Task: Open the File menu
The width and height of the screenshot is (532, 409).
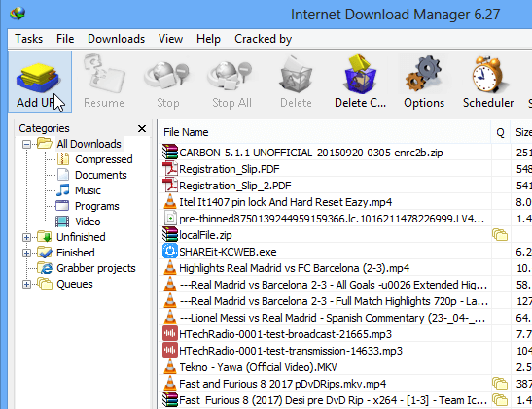Action: pos(65,39)
